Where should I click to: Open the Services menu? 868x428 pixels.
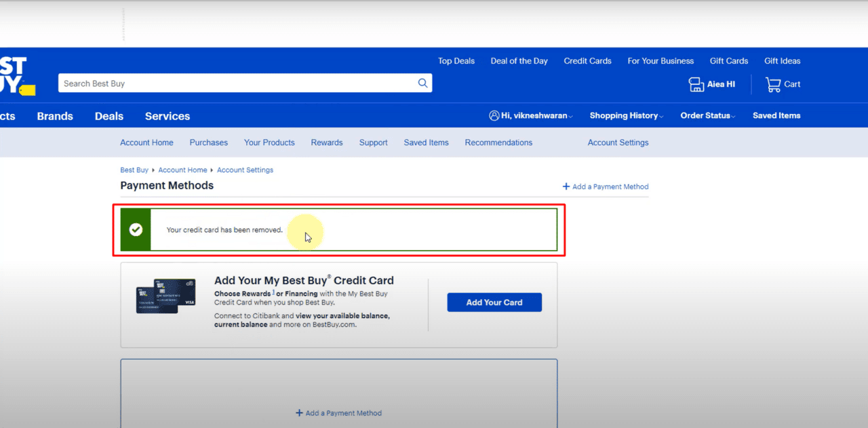coord(167,116)
